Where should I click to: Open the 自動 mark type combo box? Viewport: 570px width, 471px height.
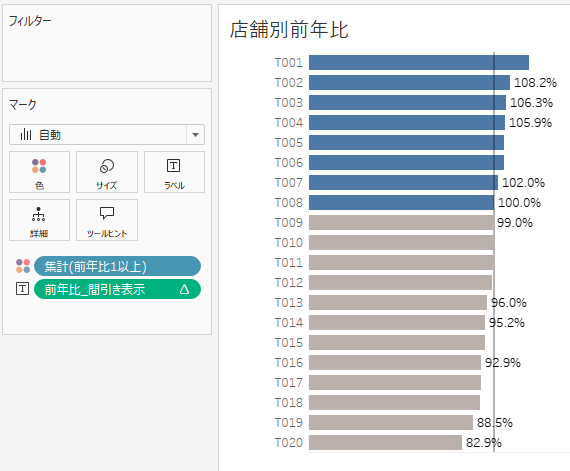coord(107,135)
